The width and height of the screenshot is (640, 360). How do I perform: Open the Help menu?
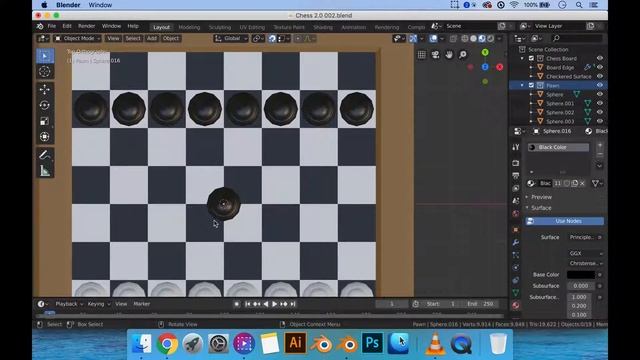click(x=133, y=26)
